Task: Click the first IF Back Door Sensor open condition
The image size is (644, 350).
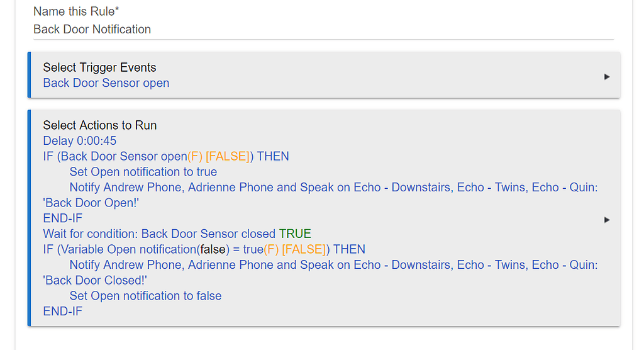Action: (165, 156)
